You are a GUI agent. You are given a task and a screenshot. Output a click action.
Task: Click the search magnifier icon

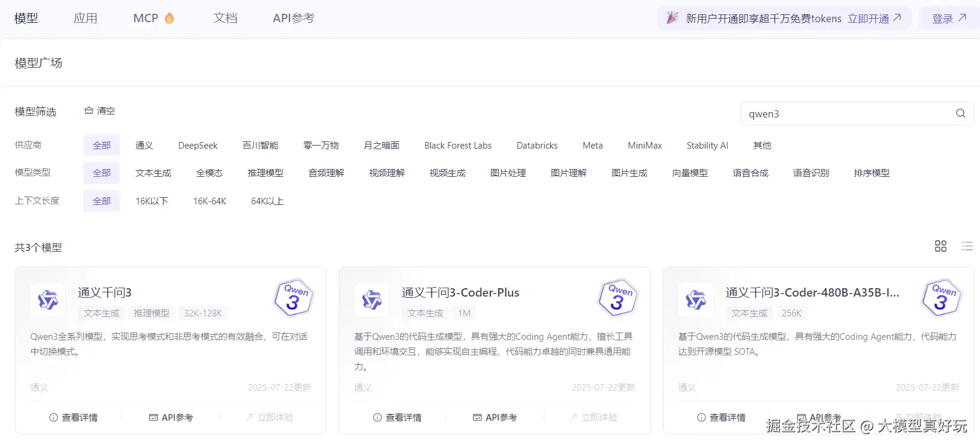pos(960,113)
